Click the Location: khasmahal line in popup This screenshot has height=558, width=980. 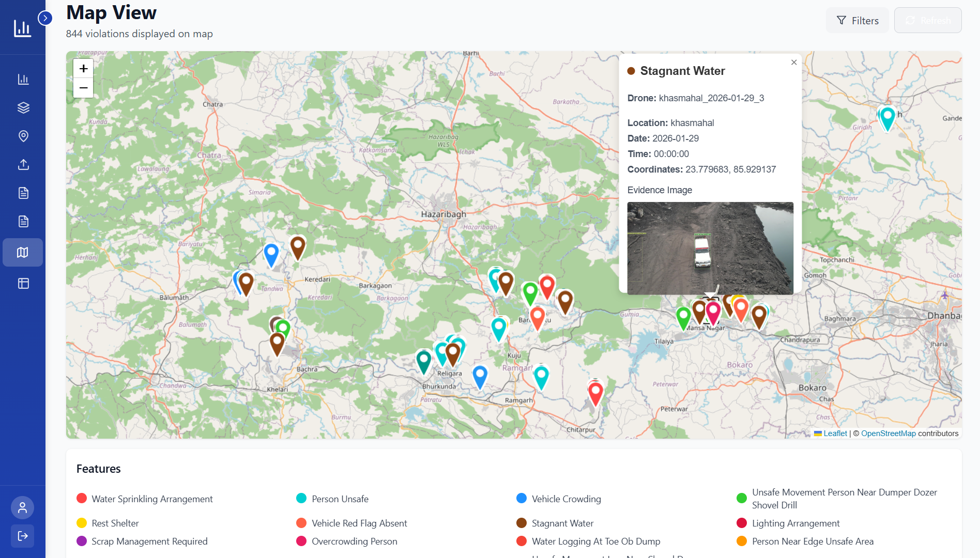pyautogui.click(x=670, y=123)
